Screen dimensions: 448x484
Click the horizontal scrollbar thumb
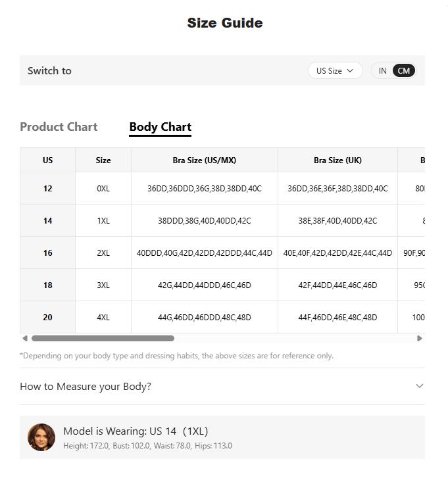click(103, 338)
